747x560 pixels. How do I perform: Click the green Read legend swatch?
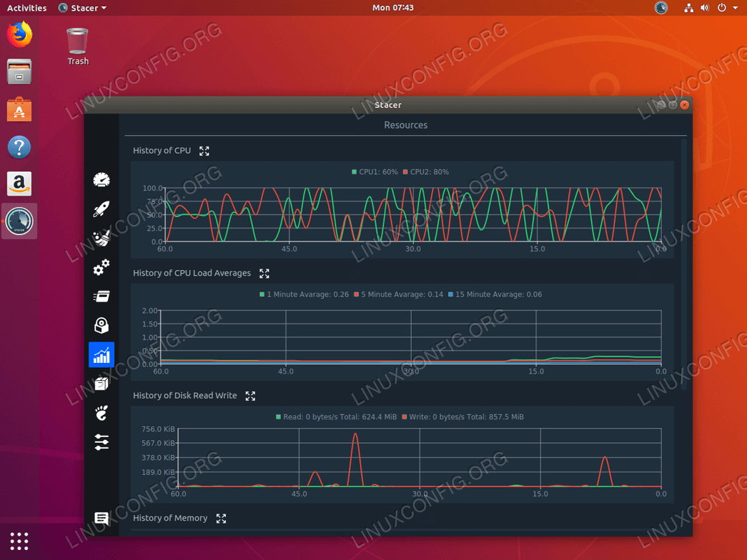pos(278,416)
